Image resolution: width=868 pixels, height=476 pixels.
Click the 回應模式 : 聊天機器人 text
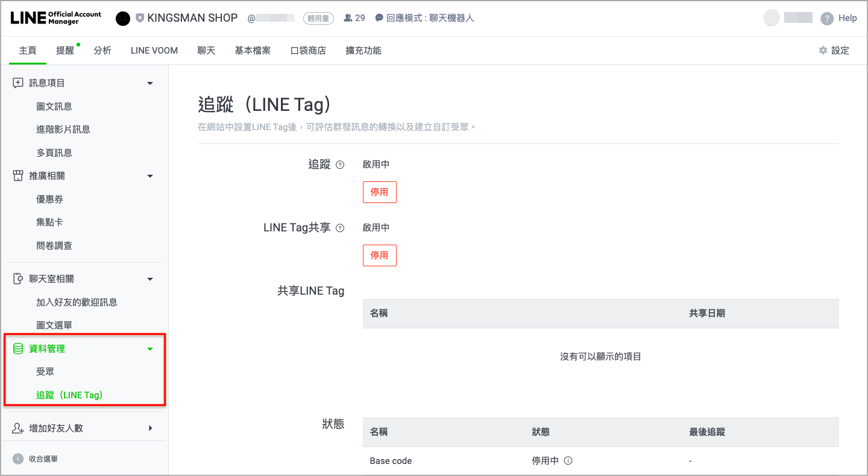pos(430,18)
